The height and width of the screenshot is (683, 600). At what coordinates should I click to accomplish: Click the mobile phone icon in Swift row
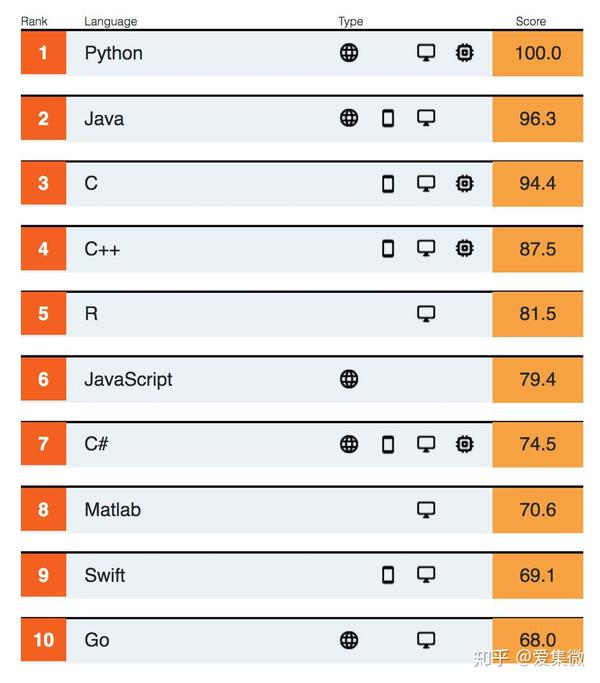coord(388,575)
